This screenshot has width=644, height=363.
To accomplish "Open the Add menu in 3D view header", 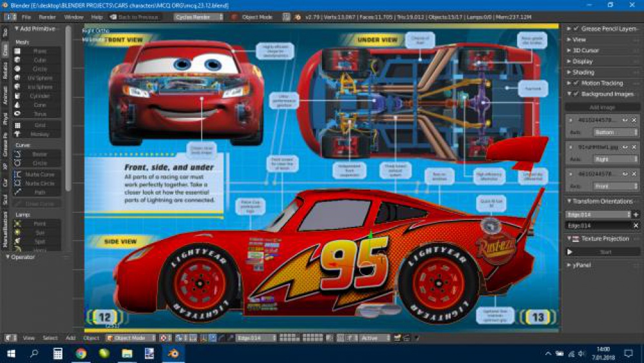I will coord(71,337).
